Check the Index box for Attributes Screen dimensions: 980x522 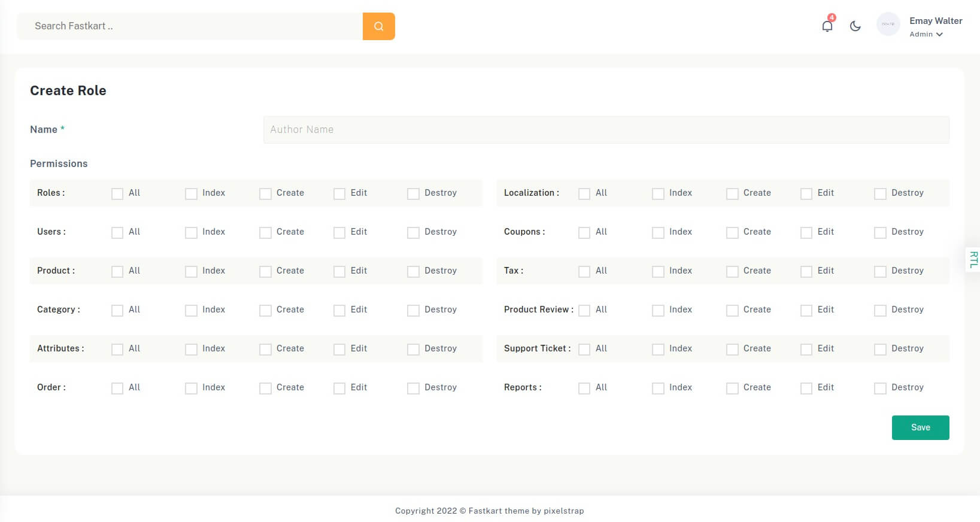coord(191,350)
